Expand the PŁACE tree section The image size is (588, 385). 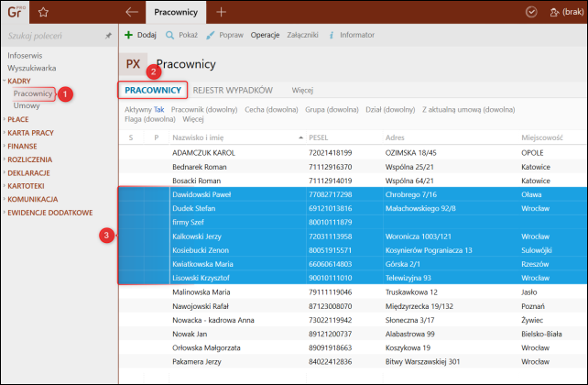pos(18,119)
